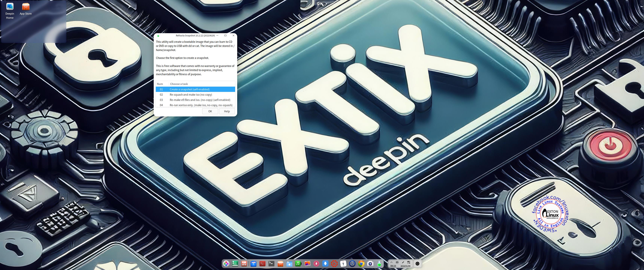Close the Refracta Snapshot window
Screen dimensions: 644x270
point(233,36)
